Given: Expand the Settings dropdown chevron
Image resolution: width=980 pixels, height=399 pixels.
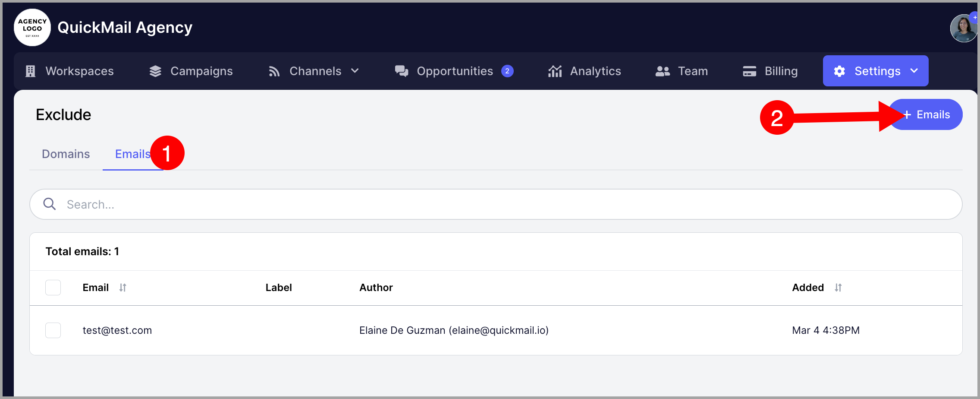Looking at the screenshot, I should [x=914, y=71].
